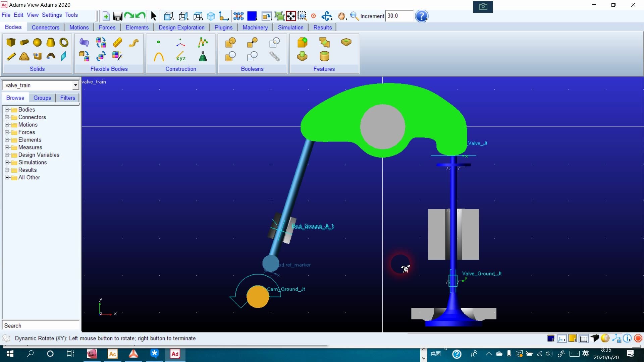
Task: Open the Settings menu
Action: pos(52,15)
